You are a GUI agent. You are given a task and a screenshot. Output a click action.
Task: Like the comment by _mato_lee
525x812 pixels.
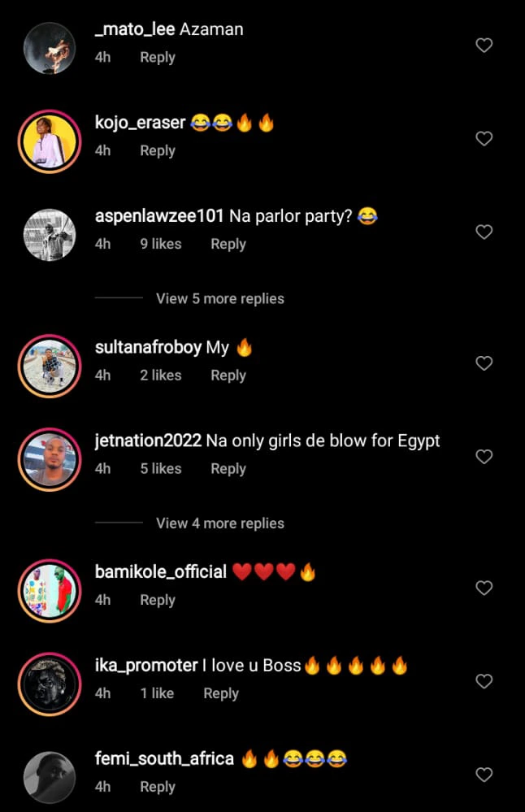click(x=484, y=46)
